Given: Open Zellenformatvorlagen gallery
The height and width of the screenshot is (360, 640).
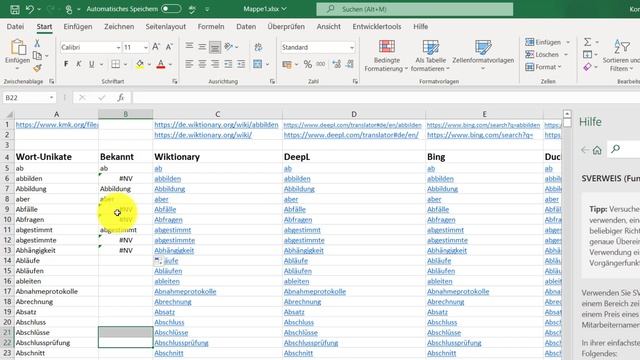Looking at the screenshot, I should pyautogui.click(x=483, y=56).
